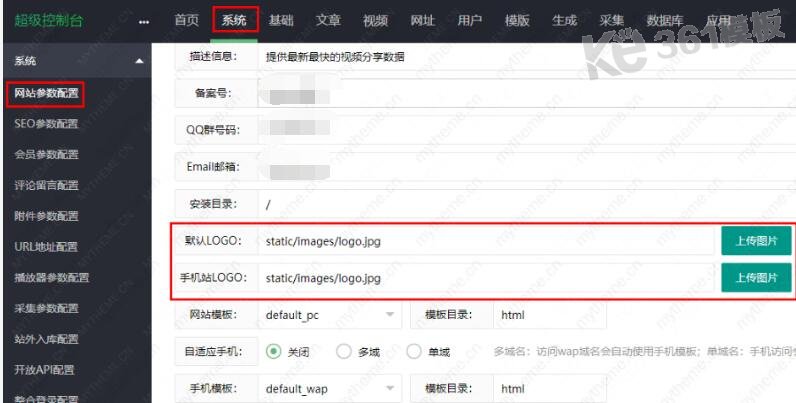The height and width of the screenshot is (403, 796).
Task: Click the 描述信息 text field
Action: [526, 57]
